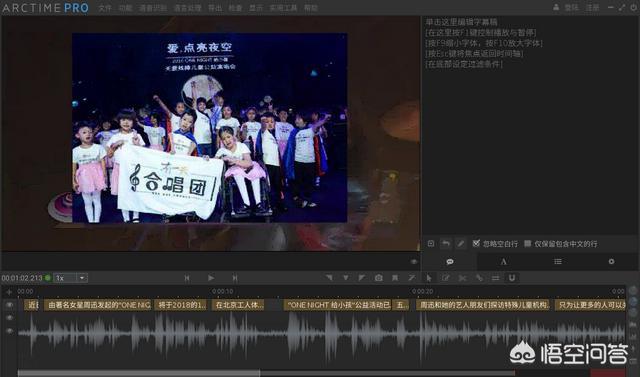The height and width of the screenshot is (377, 640).
Task: Open the 检查 menu
Action: pyautogui.click(x=235, y=8)
